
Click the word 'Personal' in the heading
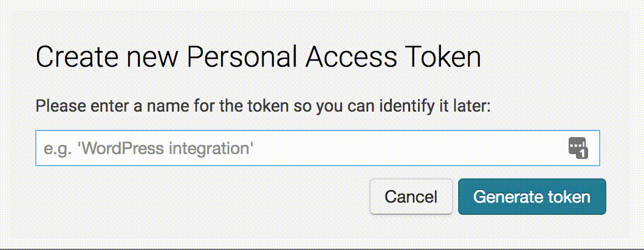tap(242, 57)
